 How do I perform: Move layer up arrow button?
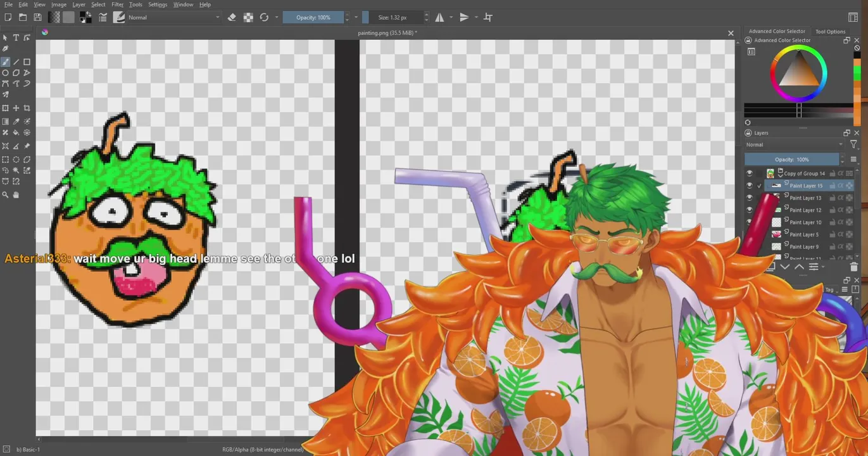[799, 267]
